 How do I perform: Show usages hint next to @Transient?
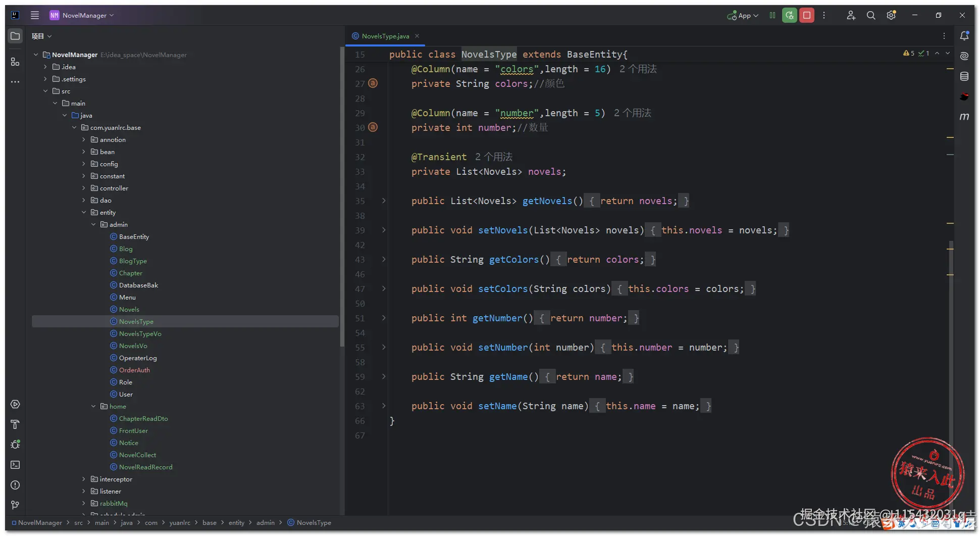493,157
